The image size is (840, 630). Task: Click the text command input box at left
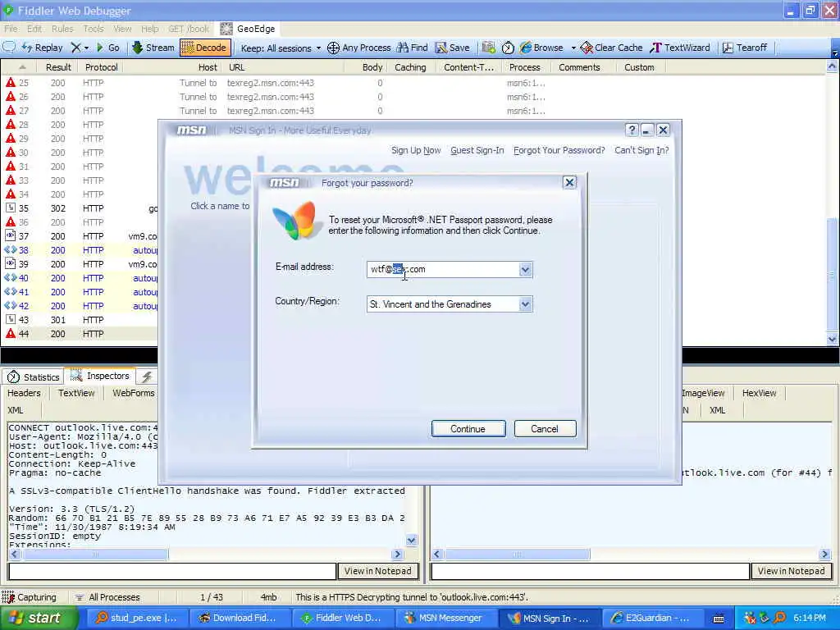[172, 571]
